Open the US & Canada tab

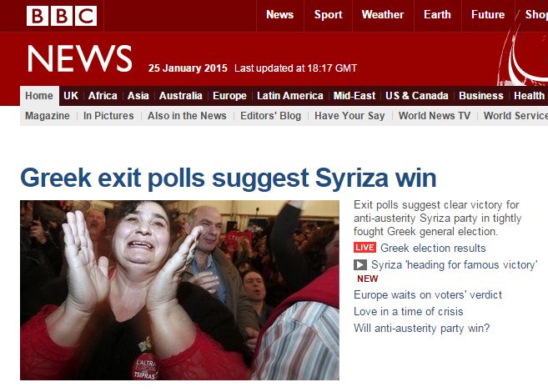417,96
